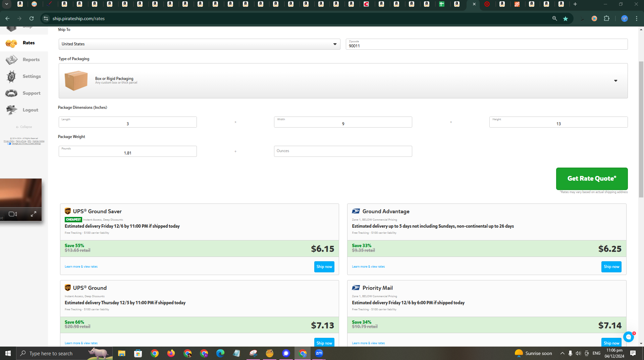Click the USPS logo on Ground Advantage

click(x=356, y=211)
